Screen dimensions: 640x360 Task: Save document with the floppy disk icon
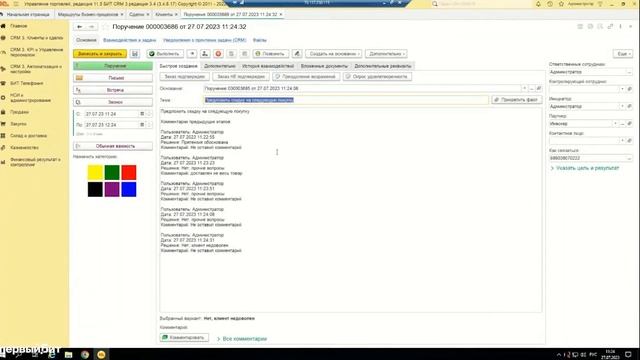point(135,53)
